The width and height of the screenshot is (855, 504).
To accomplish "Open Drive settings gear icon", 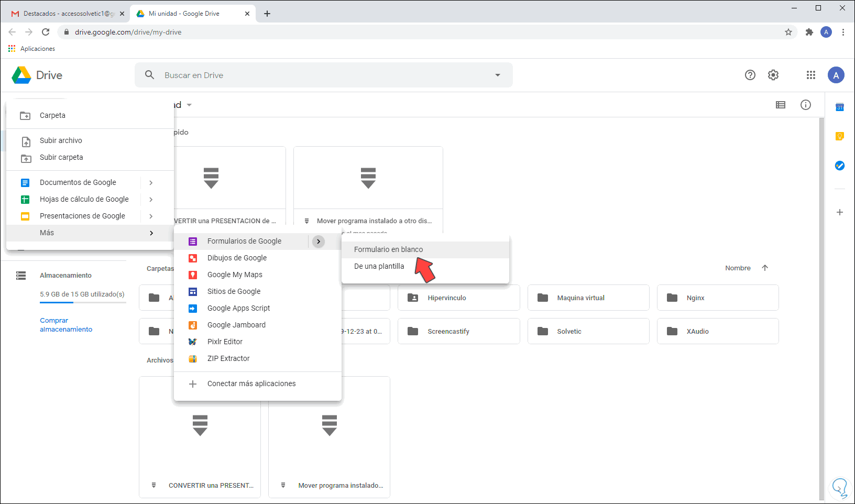I will 773,75.
